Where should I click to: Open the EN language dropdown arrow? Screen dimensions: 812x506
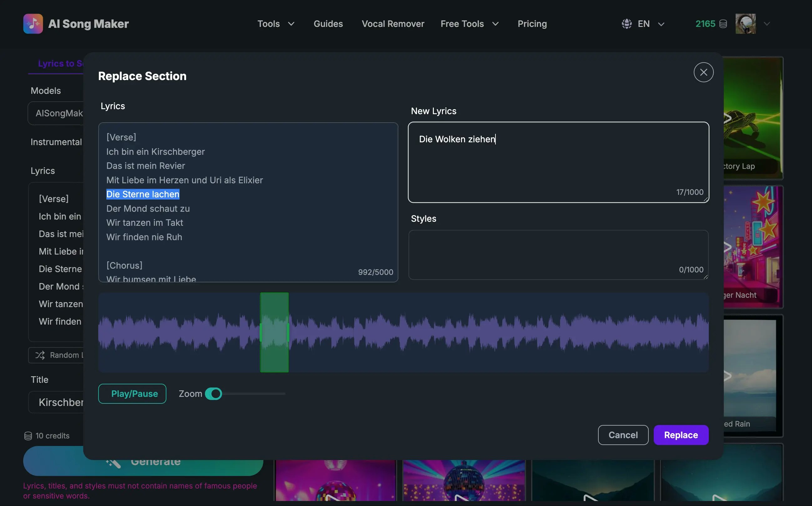[x=661, y=24]
